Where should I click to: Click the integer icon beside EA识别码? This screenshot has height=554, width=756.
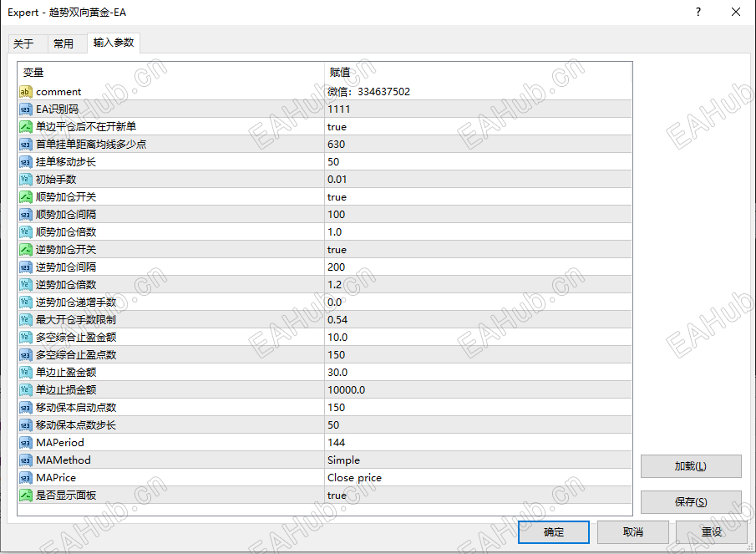[26, 109]
